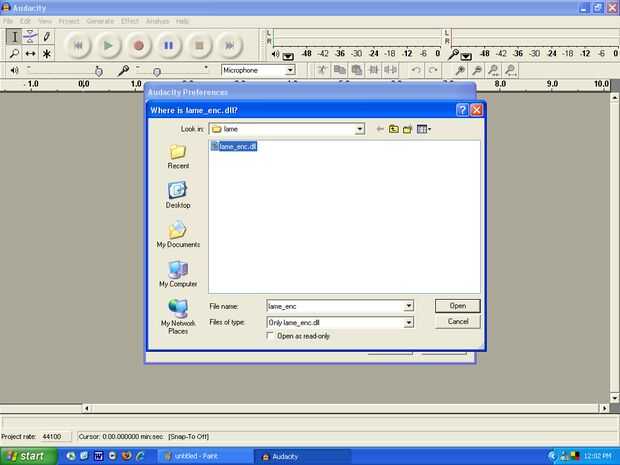This screenshot has height=465, width=620.
Task: Open the File menu in Audacity
Action: (8, 21)
